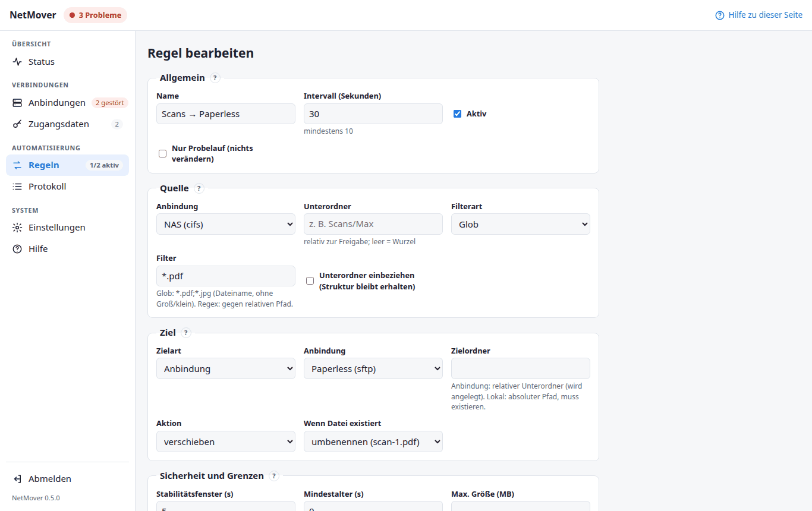Open help tooltip next to Allgemein
812x511 pixels.
pos(215,78)
